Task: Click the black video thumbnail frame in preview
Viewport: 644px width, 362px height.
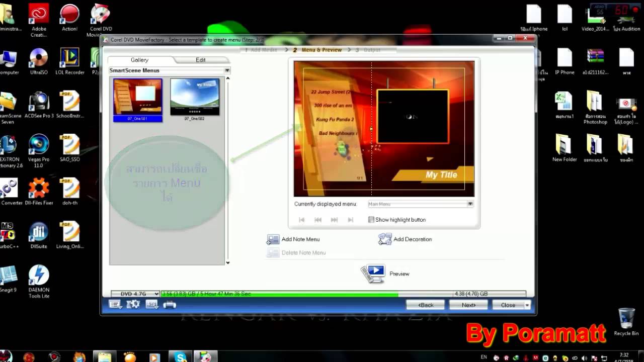Action: 413,117
